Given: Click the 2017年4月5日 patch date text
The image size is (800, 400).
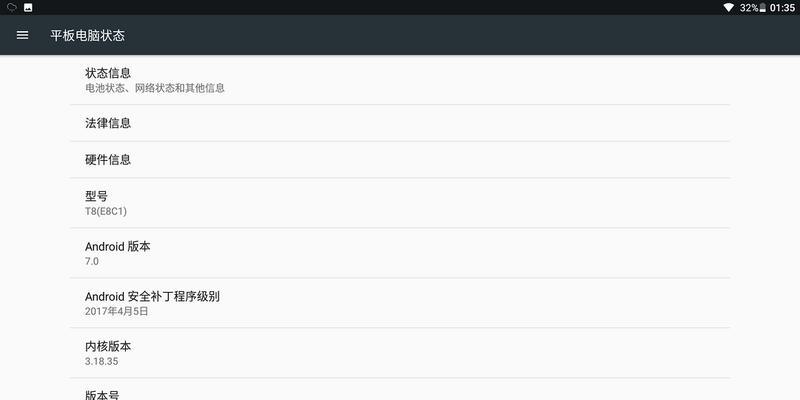Looking at the screenshot, I should point(117,311).
